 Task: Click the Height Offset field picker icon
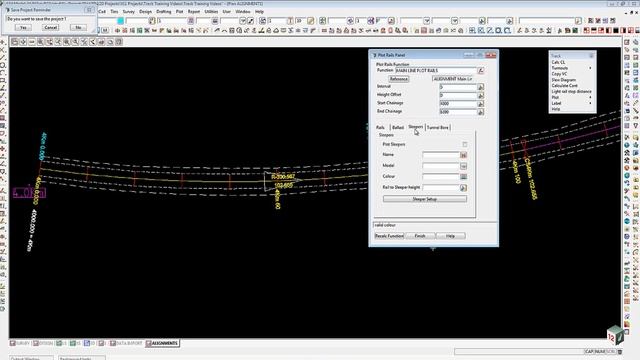pyautogui.click(x=480, y=95)
